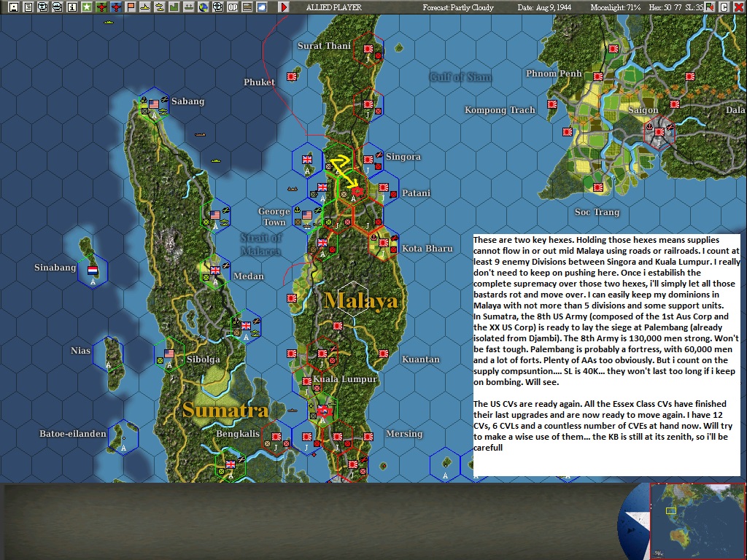Click the red X exit icon
This screenshot has height=560, width=747.
click(x=738, y=7)
